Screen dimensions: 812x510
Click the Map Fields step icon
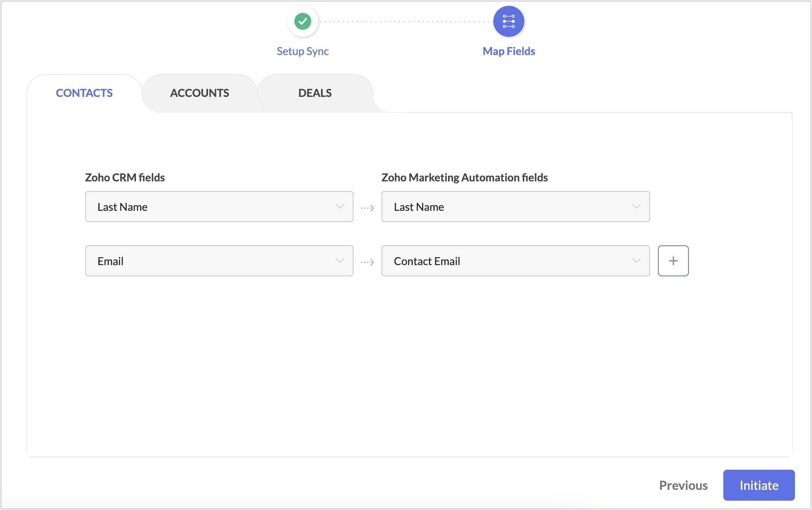pos(508,21)
